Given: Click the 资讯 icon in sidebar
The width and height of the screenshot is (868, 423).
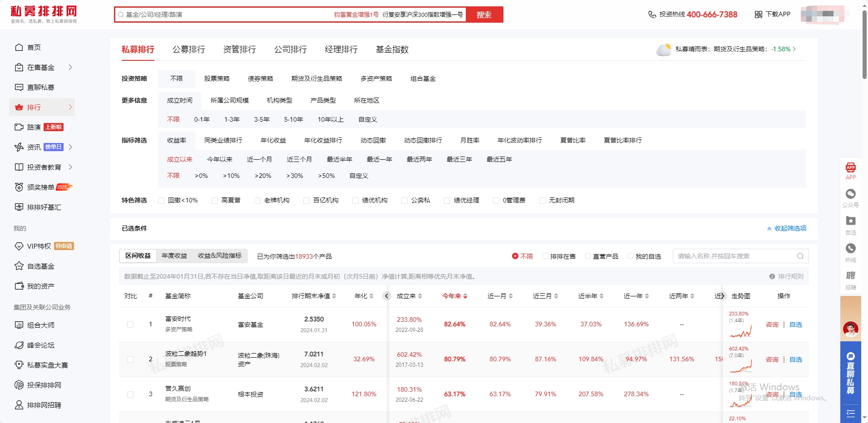Looking at the screenshot, I should [x=19, y=147].
